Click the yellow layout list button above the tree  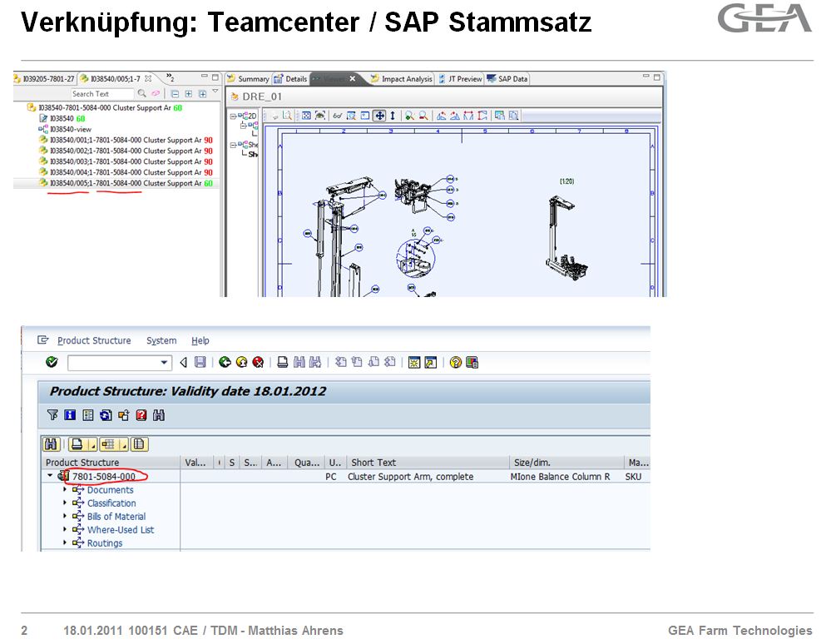[140, 444]
